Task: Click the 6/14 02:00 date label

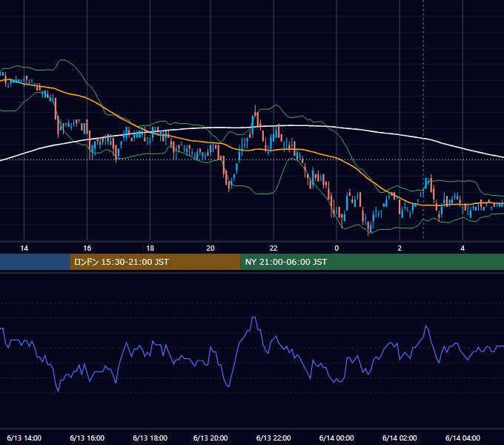Action: pos(399,438)
